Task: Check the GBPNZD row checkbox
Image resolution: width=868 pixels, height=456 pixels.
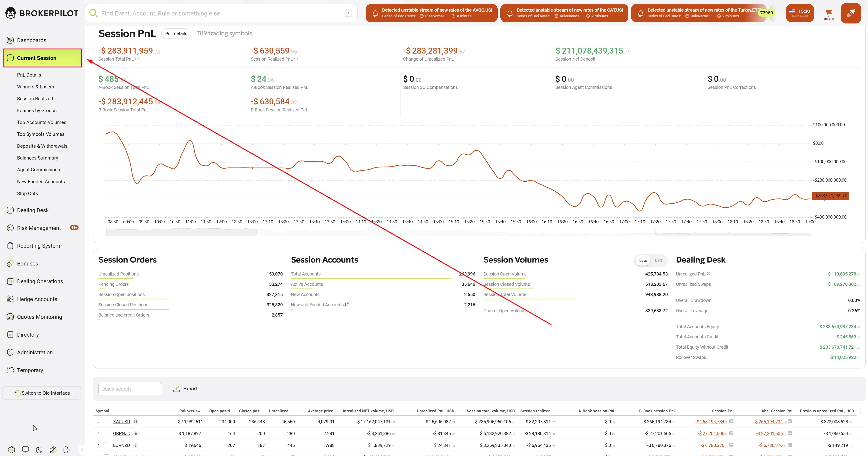Action: tap(106, 433)
